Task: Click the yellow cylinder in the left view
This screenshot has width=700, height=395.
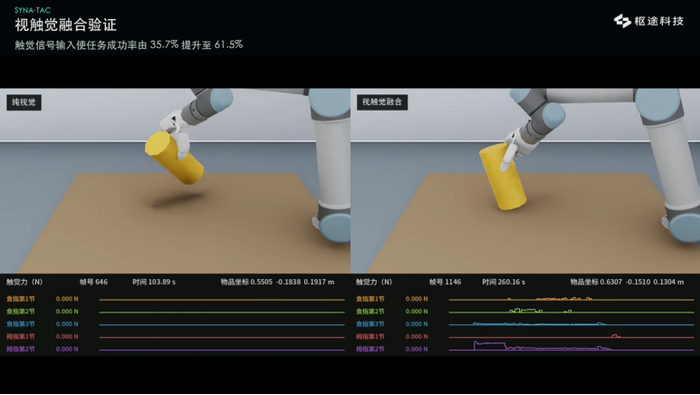Action: pyautogui.click(x=174, y=158)
